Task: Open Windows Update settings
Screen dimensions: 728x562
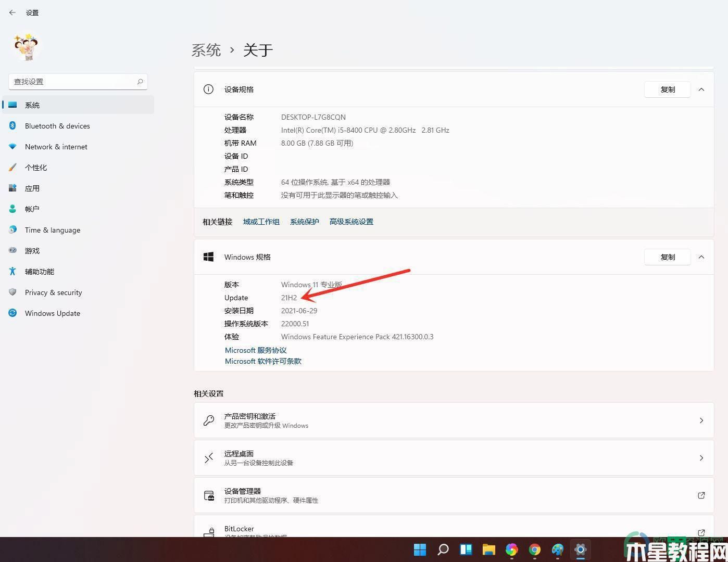Action: click(78, 313)
